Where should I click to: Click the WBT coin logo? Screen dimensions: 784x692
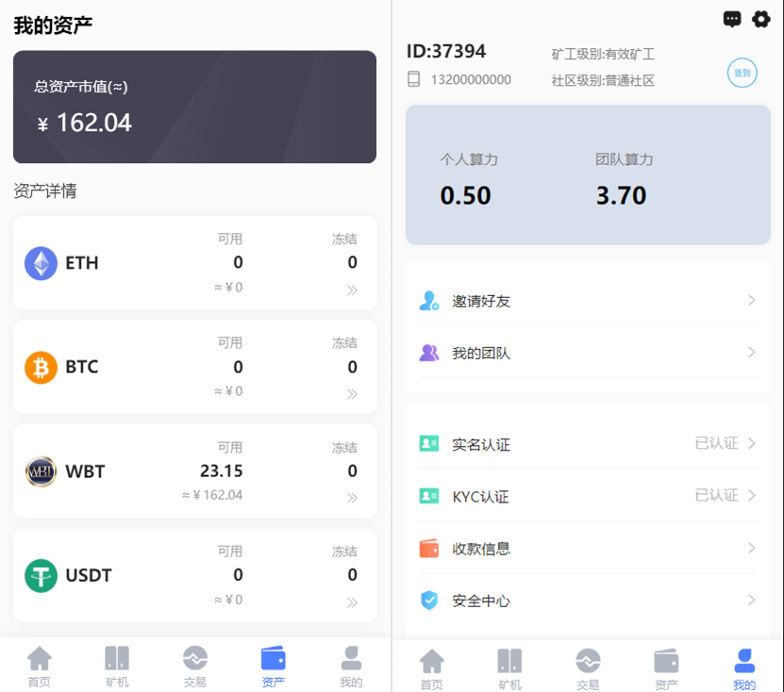[x=41, y=471]
